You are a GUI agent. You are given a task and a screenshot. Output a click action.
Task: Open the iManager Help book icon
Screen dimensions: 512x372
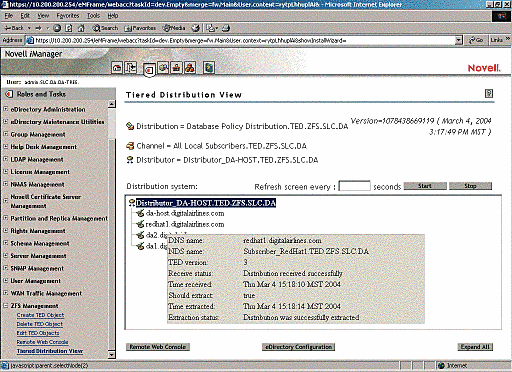tap(209, 68)
